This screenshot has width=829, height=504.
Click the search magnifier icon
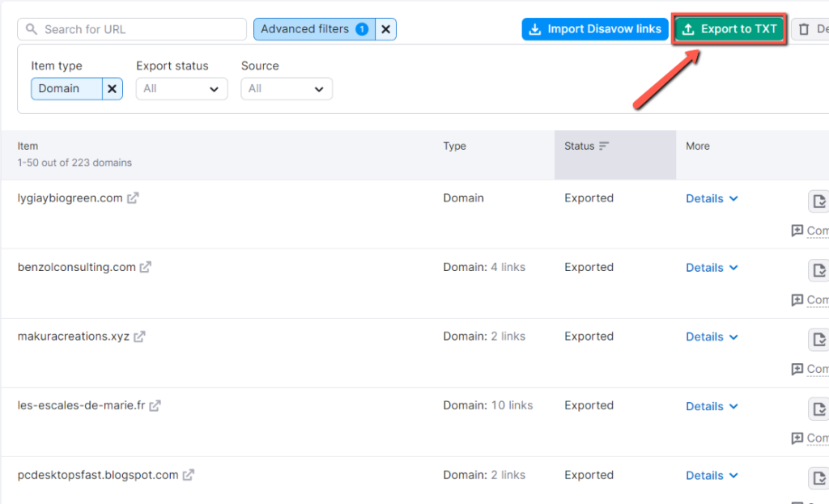(31, 29)
